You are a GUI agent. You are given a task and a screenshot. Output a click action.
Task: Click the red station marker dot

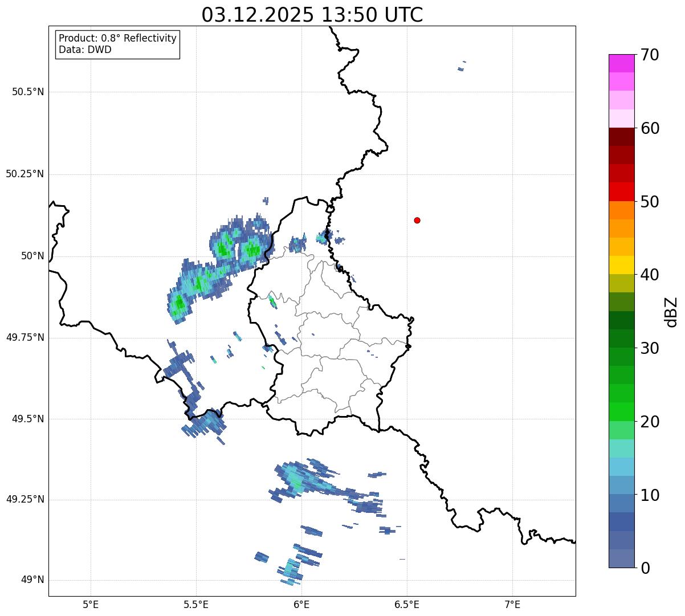pos(417,220)
